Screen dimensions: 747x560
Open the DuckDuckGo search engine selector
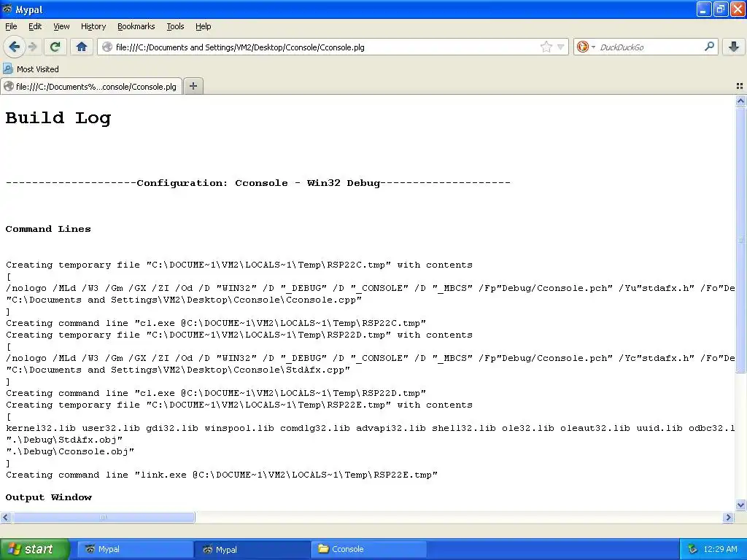586,47
